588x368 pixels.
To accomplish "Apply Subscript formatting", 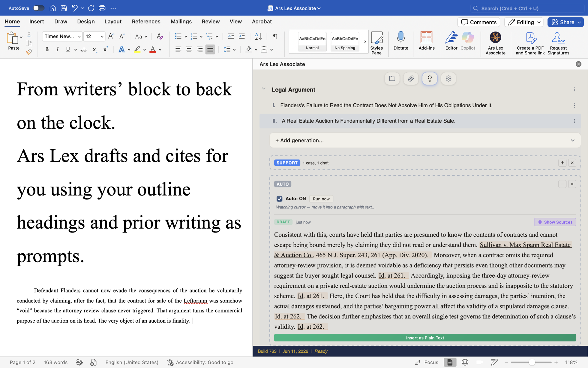I will (x=95, y=50).
